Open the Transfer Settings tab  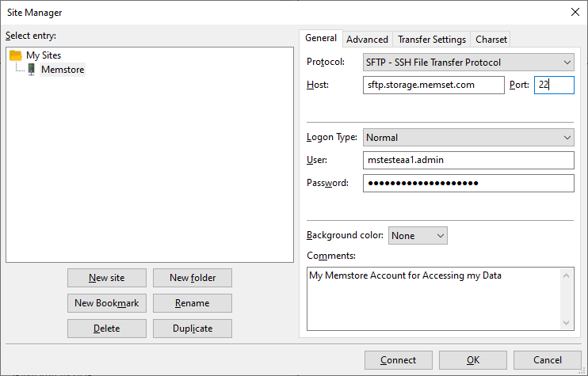tap(432, 40)
